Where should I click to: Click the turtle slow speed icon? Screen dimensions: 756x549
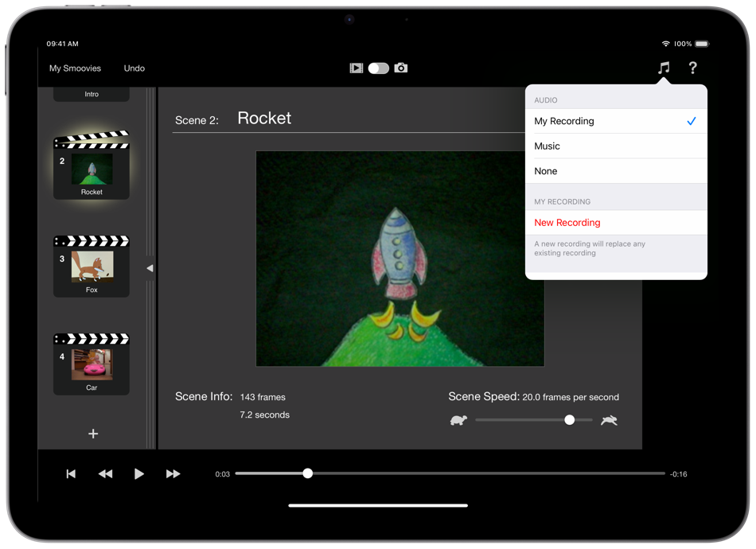pyautogui.click(x=458, y=420)
